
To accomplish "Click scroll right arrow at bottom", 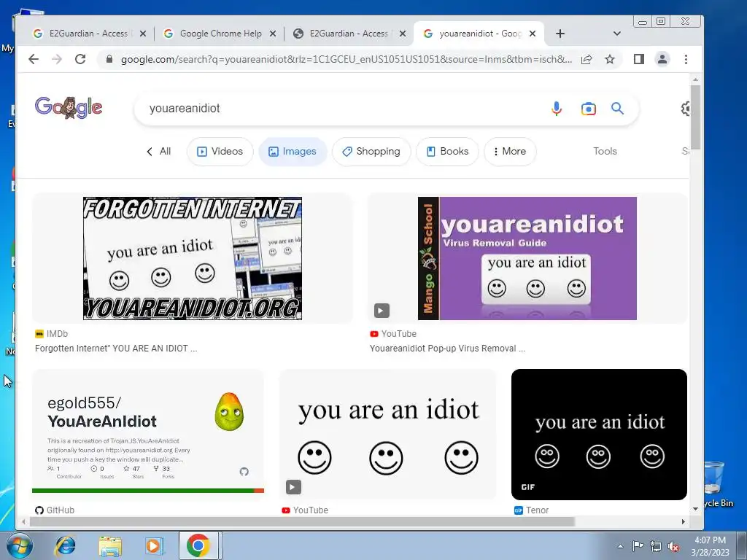I will click(683, 521).
